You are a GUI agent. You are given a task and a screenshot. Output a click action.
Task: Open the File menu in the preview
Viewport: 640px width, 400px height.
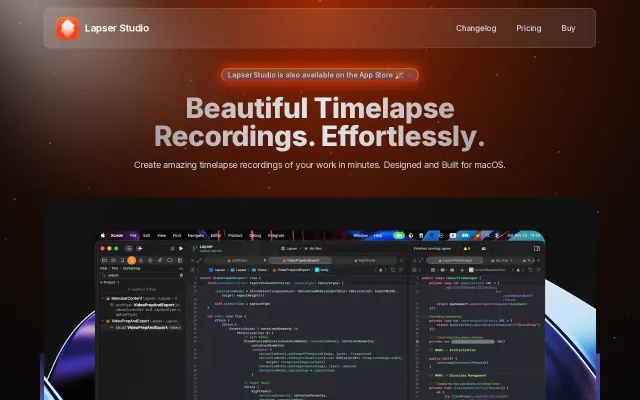point(133,236)
